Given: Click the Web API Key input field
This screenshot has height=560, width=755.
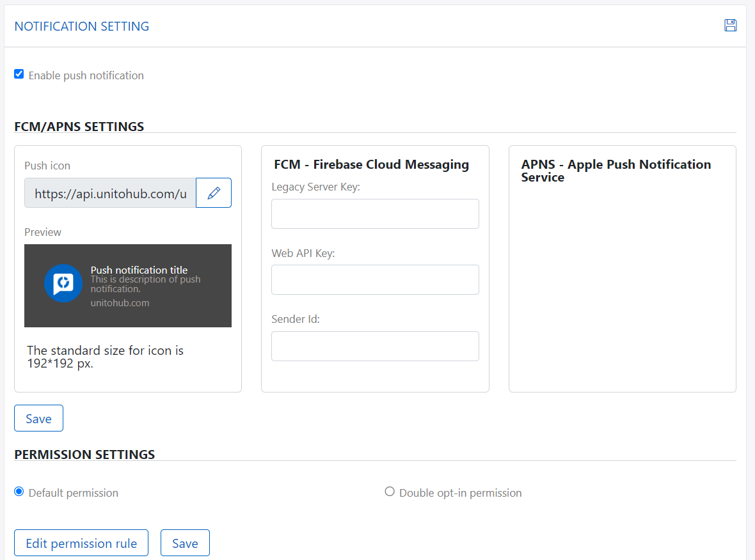Looking at the screenshot, I should pyautogui.click(x=375, y=279).
